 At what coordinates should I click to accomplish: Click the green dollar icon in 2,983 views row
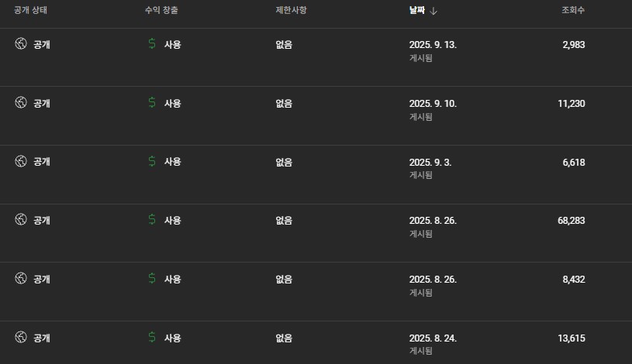pyautogui.click(x=152, y=44)
